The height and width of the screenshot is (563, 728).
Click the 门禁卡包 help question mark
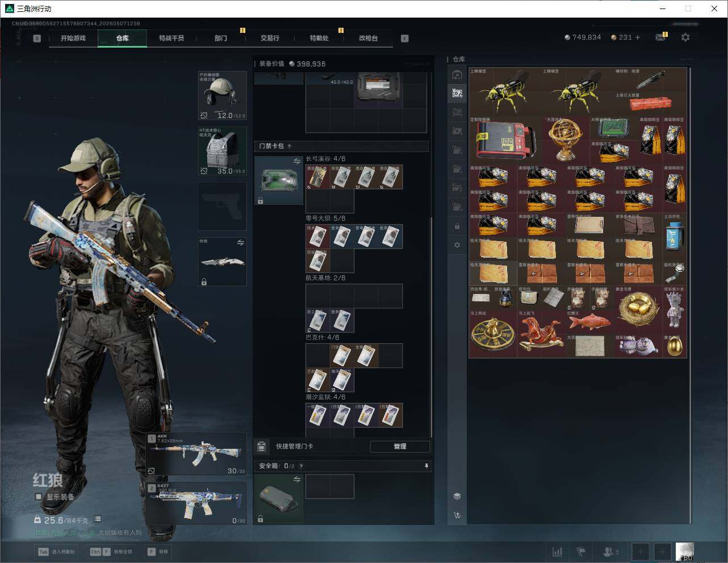(290, 146)
